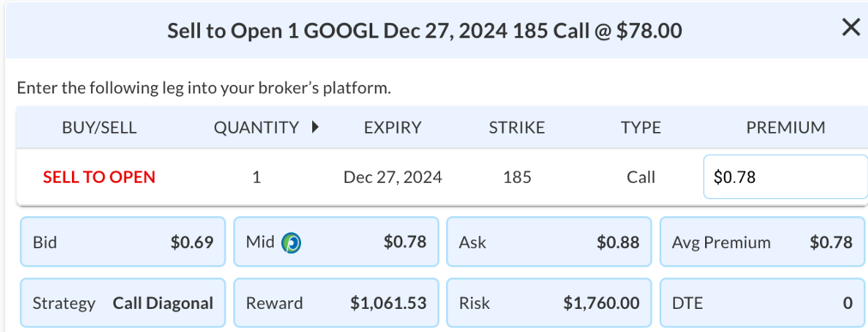
Task: Edit the Premium input field
Action: pos(786,177)
